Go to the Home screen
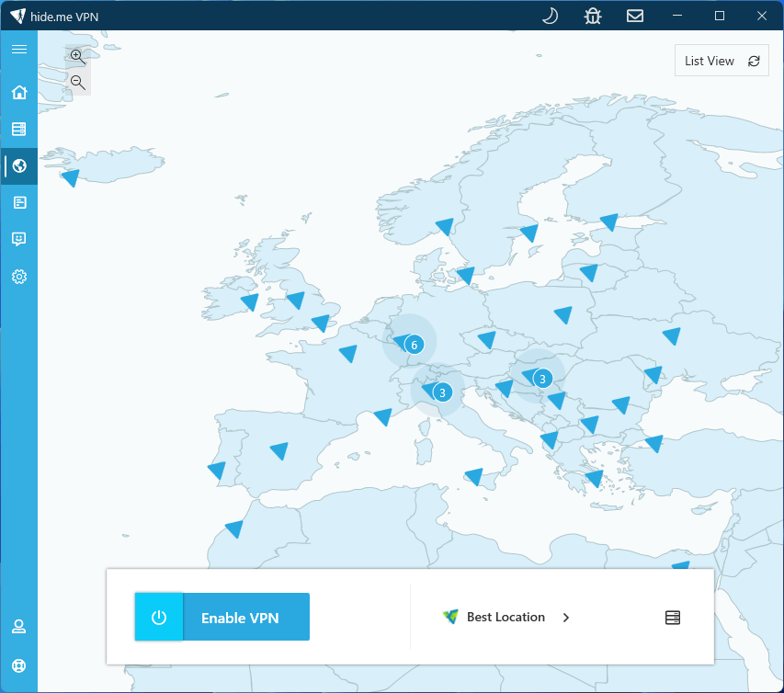This screenshot has width=784, height=693. 18,92
